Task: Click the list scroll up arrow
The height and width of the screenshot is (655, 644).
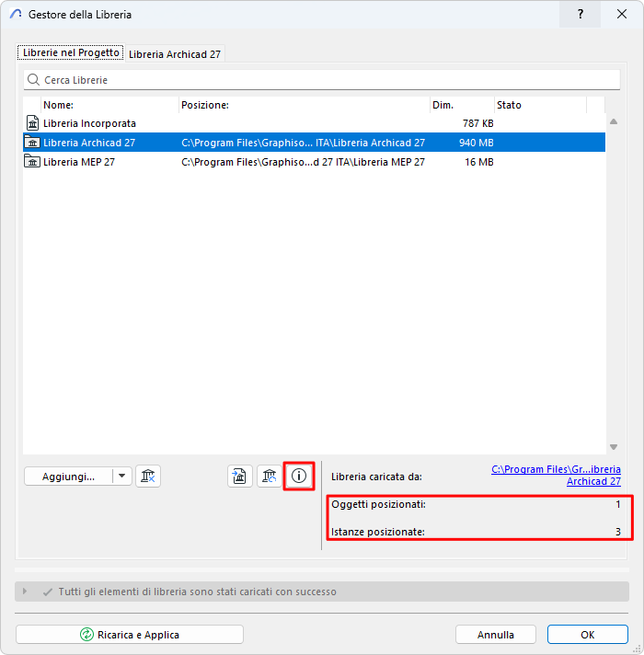Action: pyautogui.click(x=614, y=121)
